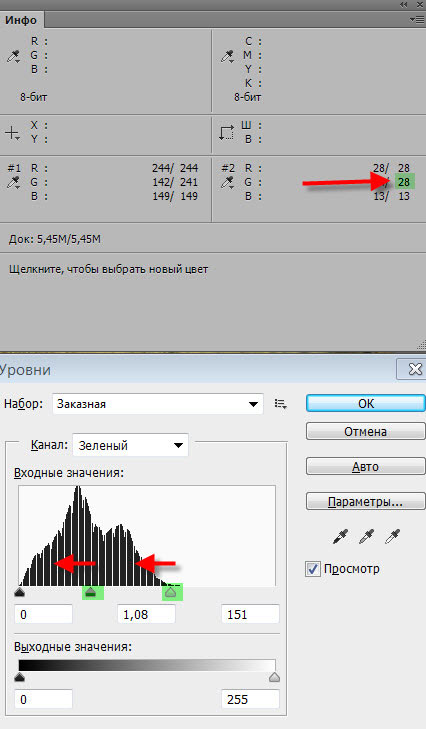Click the input black point slider

19,592
